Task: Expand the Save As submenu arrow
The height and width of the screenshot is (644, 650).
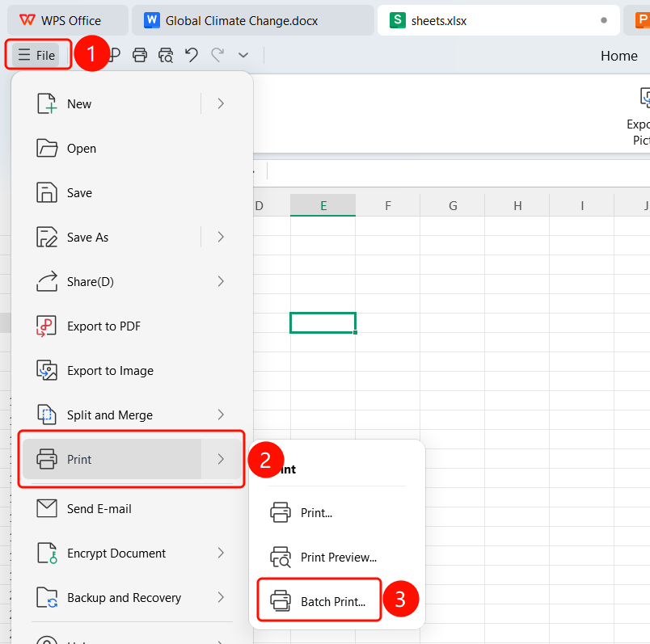Action: (221, 237)
